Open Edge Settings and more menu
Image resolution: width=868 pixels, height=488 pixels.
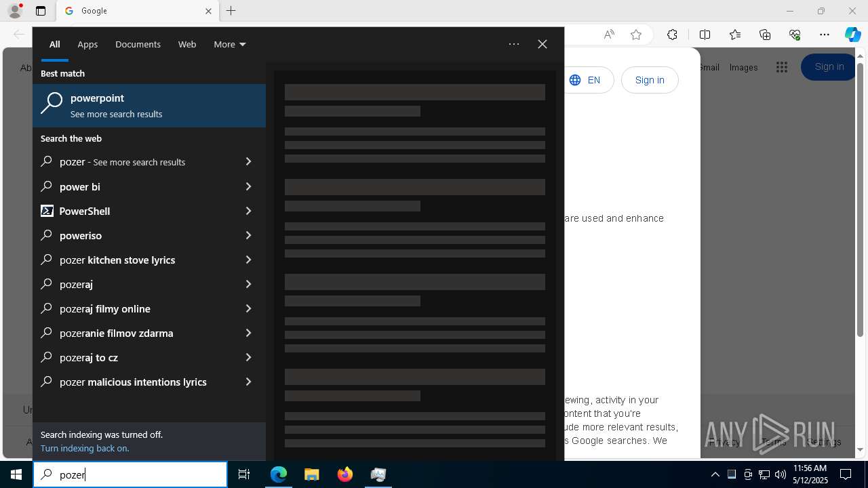(x=825, y=35)
